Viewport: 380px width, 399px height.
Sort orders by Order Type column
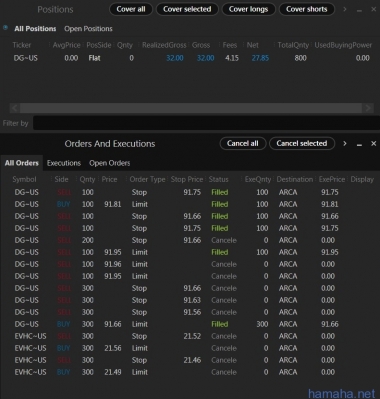tap(147, 179)
